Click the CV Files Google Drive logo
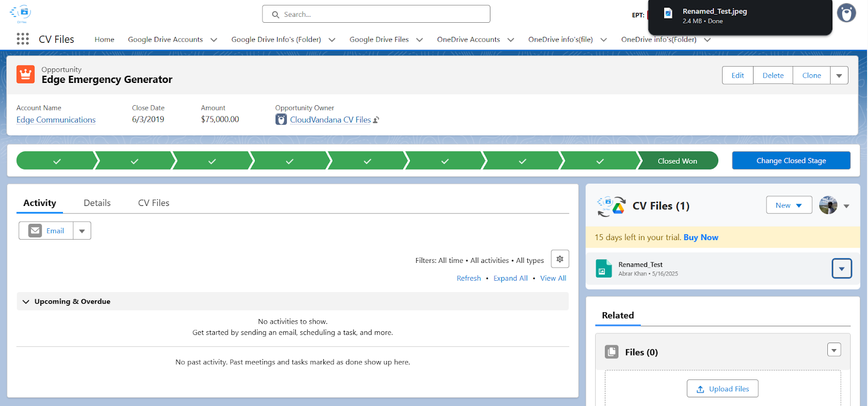Image resolution: width=868 pixels, height=406 pixels. [611, 206]
